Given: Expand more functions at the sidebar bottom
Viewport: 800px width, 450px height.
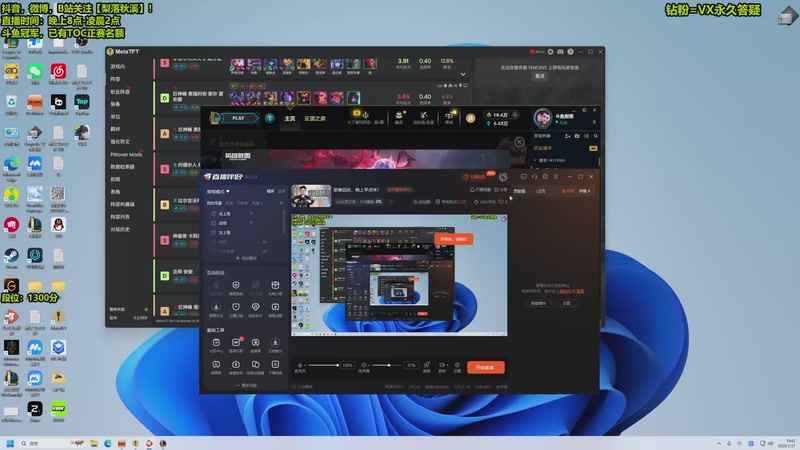Looking at the screenshot, I should pyautogui.click(x=246, y=385).
